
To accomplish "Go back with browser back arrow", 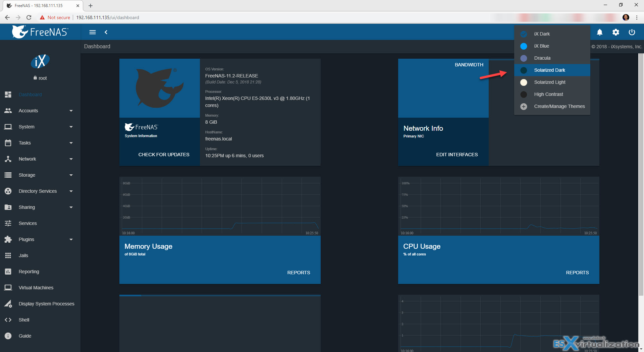I will [7, 17].
